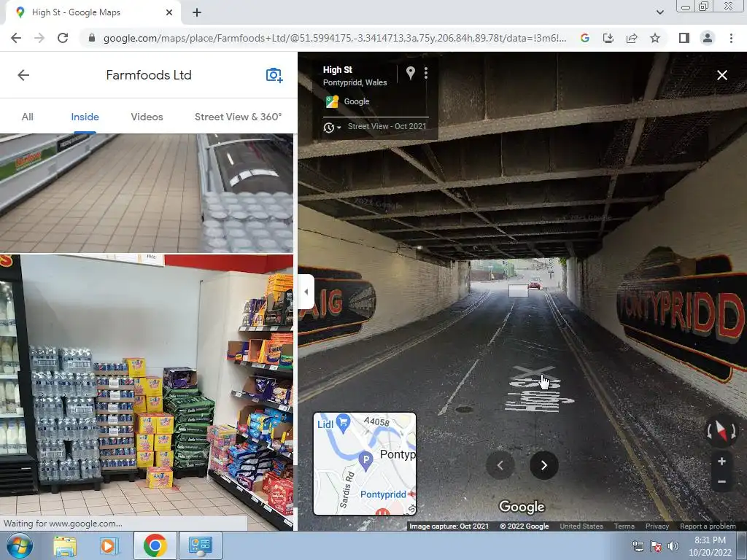Open the Street View time travel clock dropdown

pyautogui.click(x=332, y=127)
